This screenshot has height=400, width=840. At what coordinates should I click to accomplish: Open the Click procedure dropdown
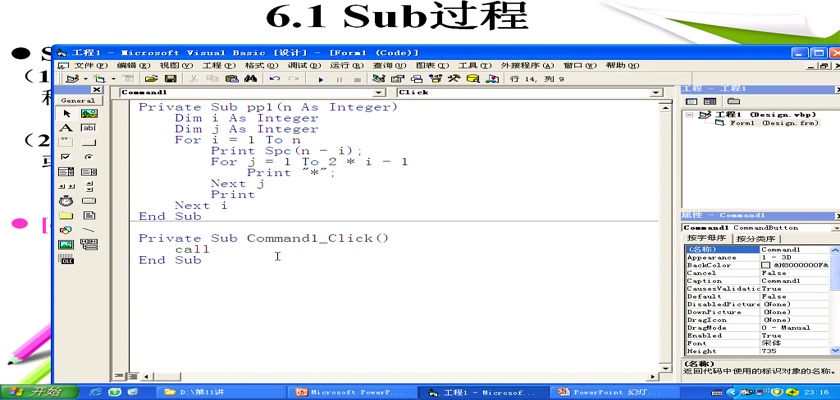click(657, 93)
